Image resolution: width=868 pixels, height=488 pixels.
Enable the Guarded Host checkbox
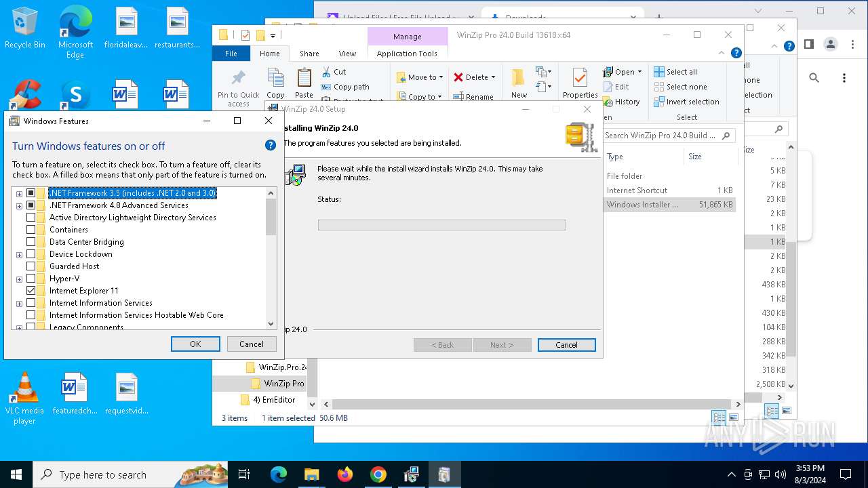(31, 266)
